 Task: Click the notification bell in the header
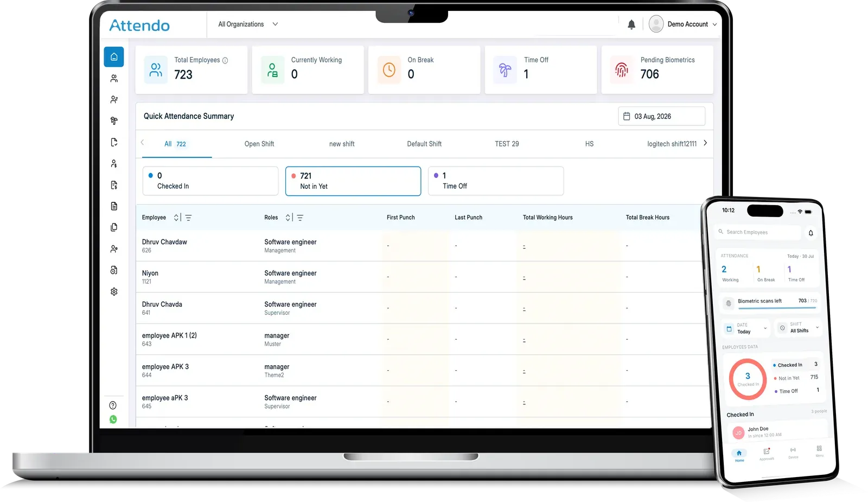(631, 24)
